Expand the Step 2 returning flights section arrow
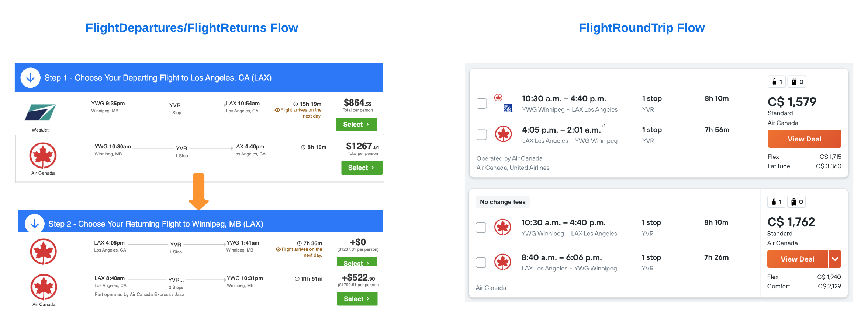Screen dimensions: 868x326 [34, 223]
